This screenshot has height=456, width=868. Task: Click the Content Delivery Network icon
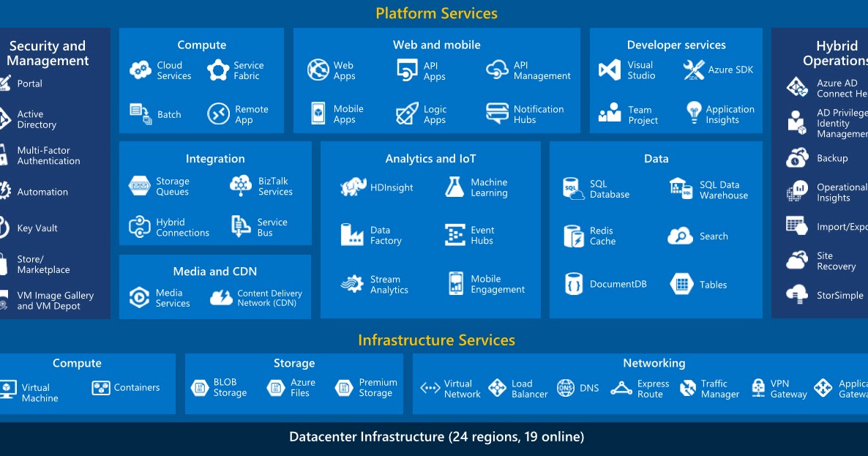click(220, 297)
